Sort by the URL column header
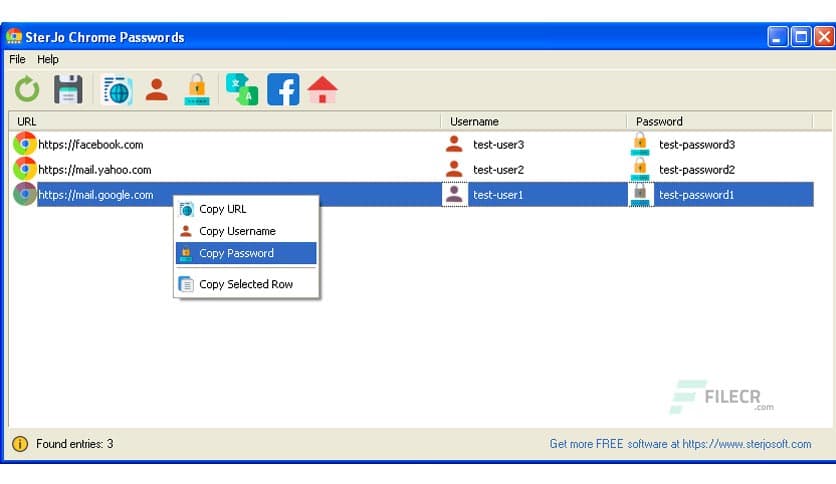 (224, 122)
